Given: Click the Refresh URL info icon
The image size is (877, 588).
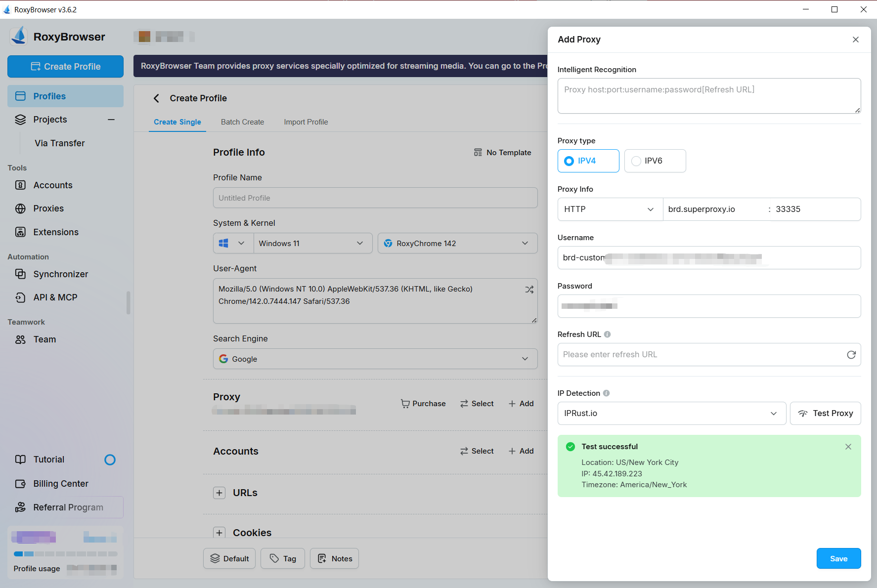Looking at the screenshot, I should (x=607, y=335).
